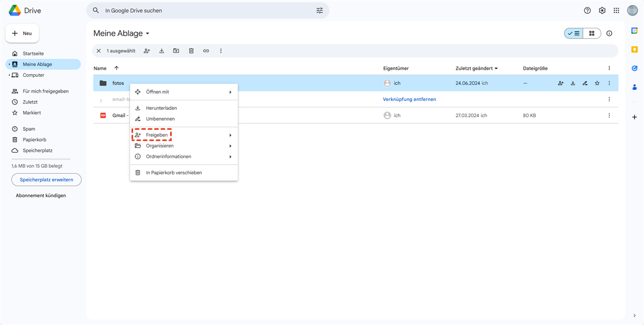Sort by Name column header
The width and height of the screenshot is (644, 325).
100,68
